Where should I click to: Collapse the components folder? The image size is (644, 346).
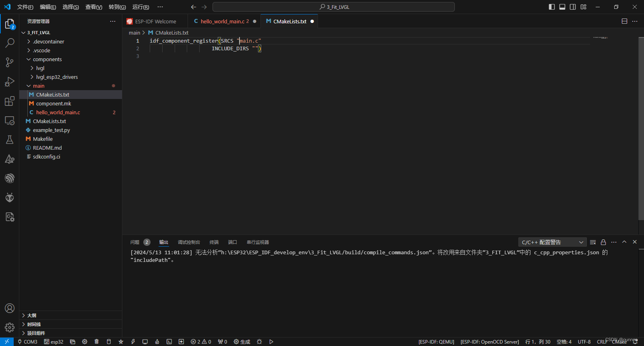pyautogui.click(x=70, y=59)
